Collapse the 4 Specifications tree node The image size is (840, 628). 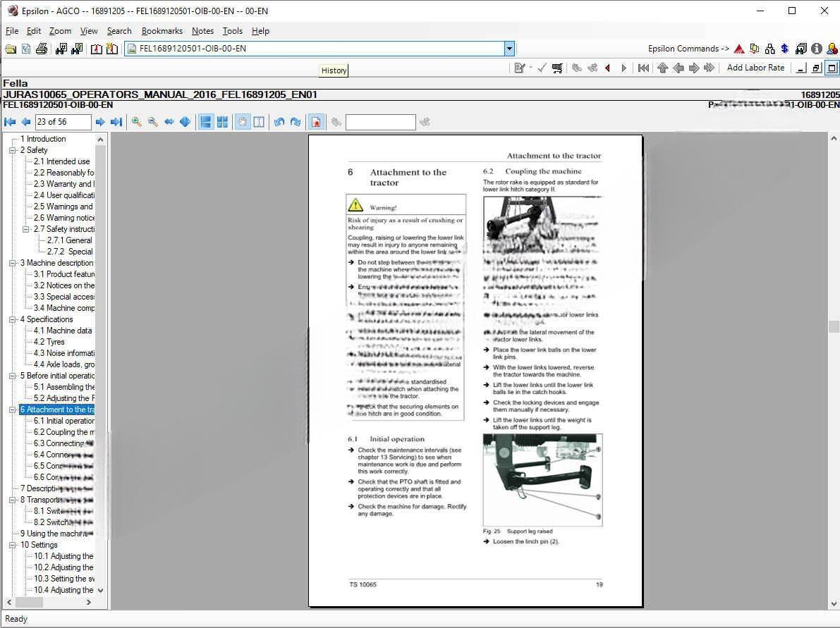coord(13,319)
